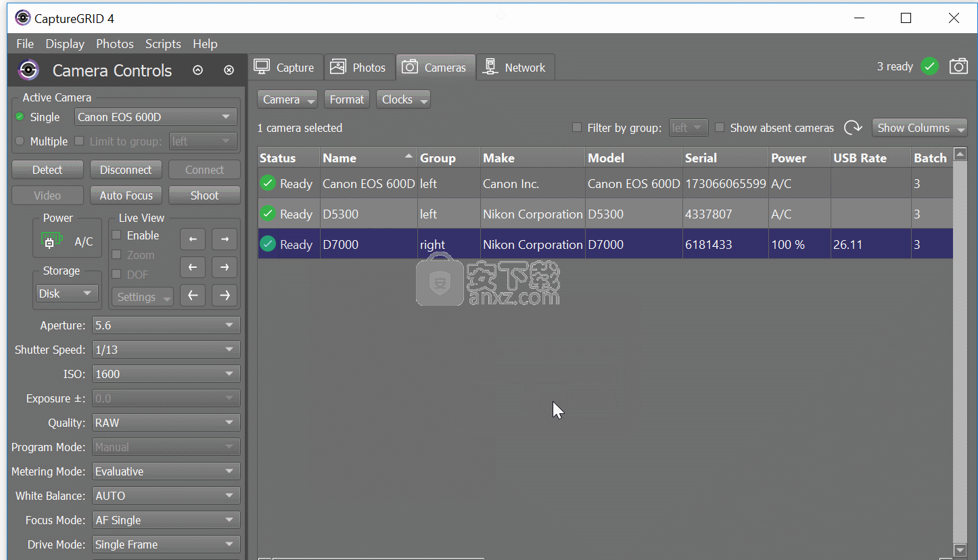
Task: Click the camera table vertical scrollbar
Action: [960, 352]
